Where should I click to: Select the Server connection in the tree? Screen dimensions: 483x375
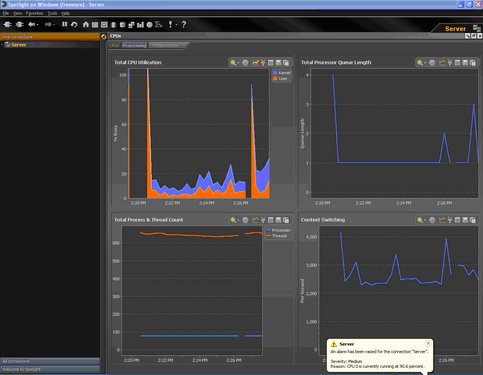point(19,44)
